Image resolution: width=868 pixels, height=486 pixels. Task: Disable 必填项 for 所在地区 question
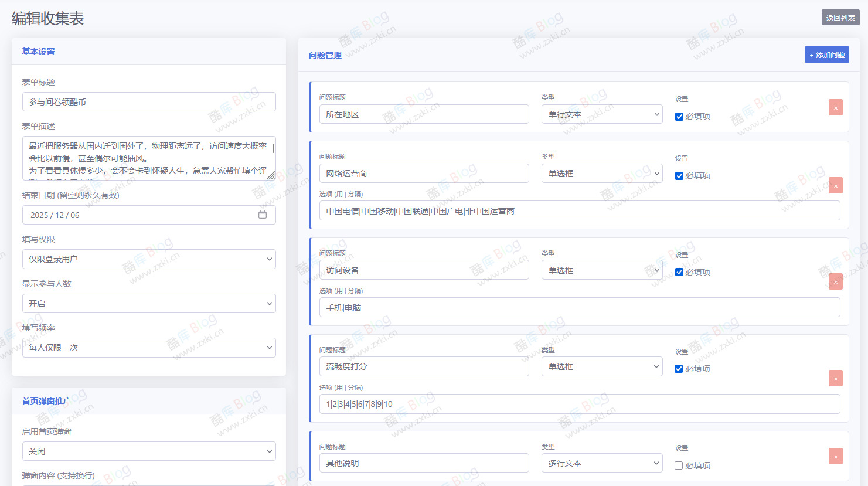coord(679,117)
